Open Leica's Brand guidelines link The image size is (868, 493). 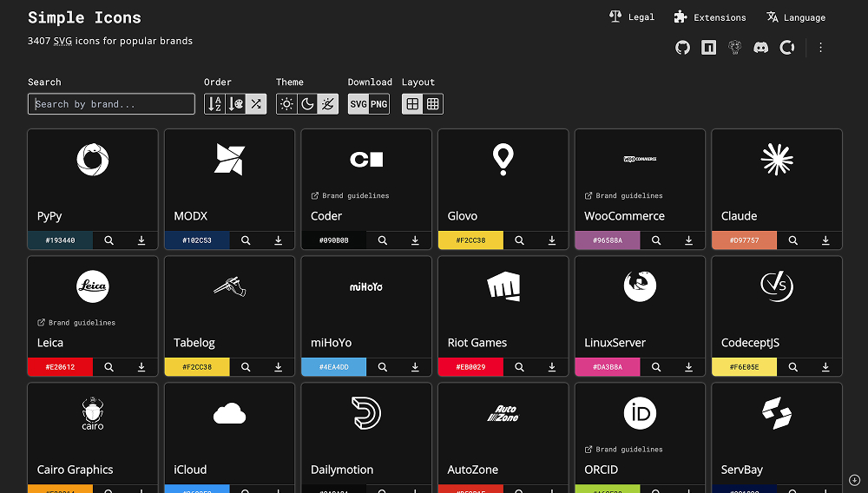[76, 322]
